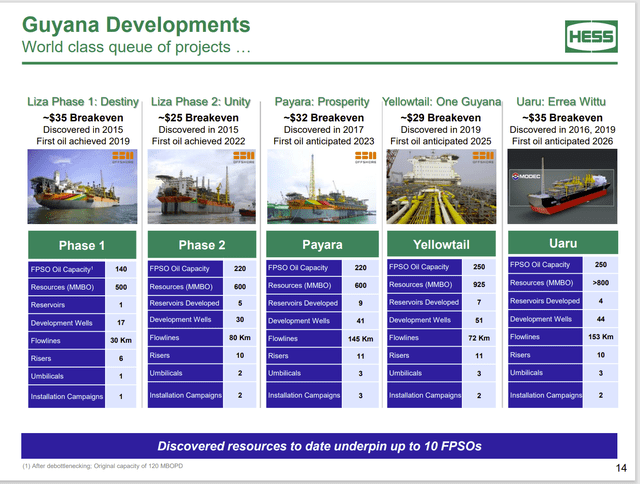This screenshot has height=484, width=640.
Task: Click Uaru Flowlines value 153 Km
Action: coord(600,337)
